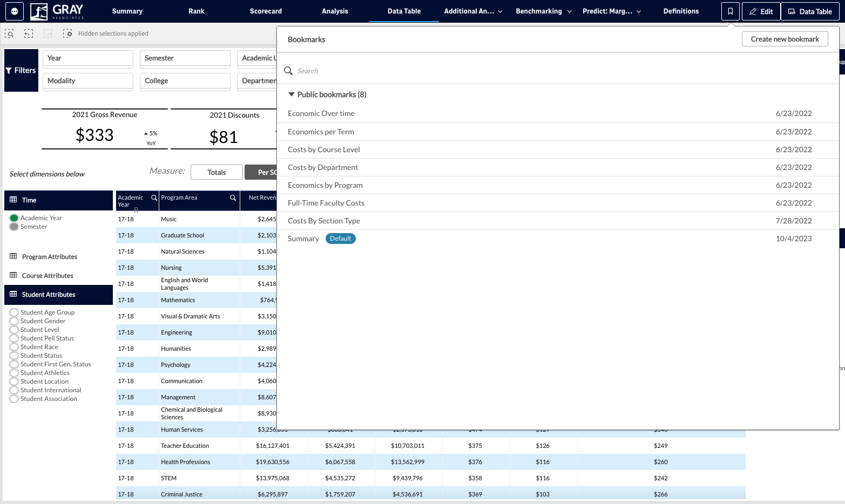Click the Gray Associates logo

click(x=57, y=11)
